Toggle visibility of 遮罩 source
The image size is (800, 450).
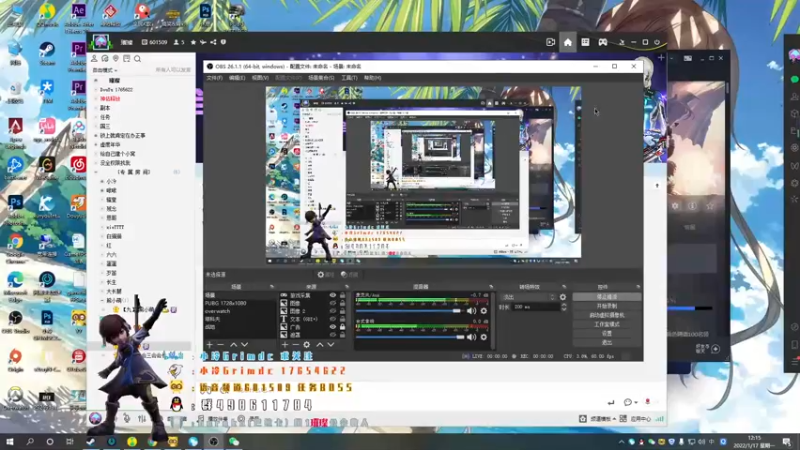click(333, 335)
